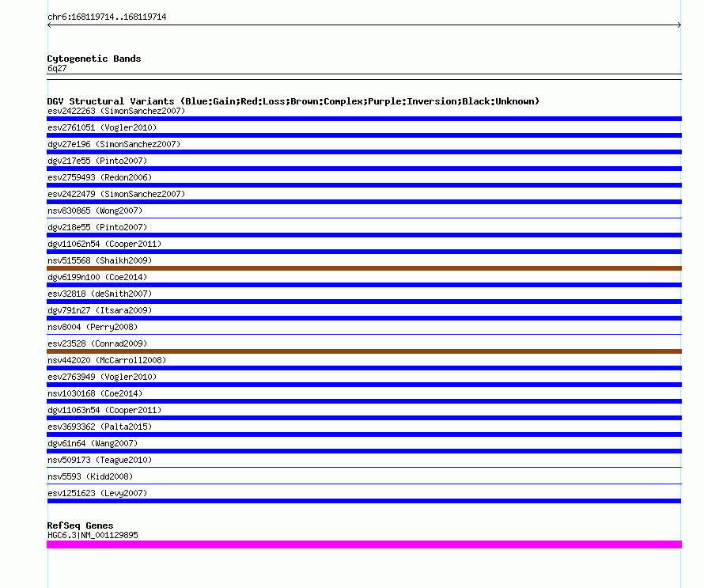Click thin blue line under nsv509173
Image resolution: width=704 pixels, height=588 pixels.
pos(364,467)
